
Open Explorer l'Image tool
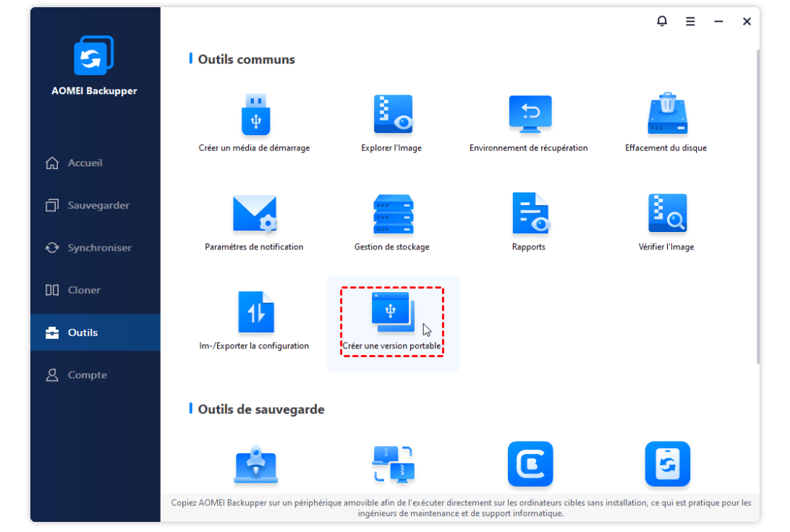click(x=392, y=123)
